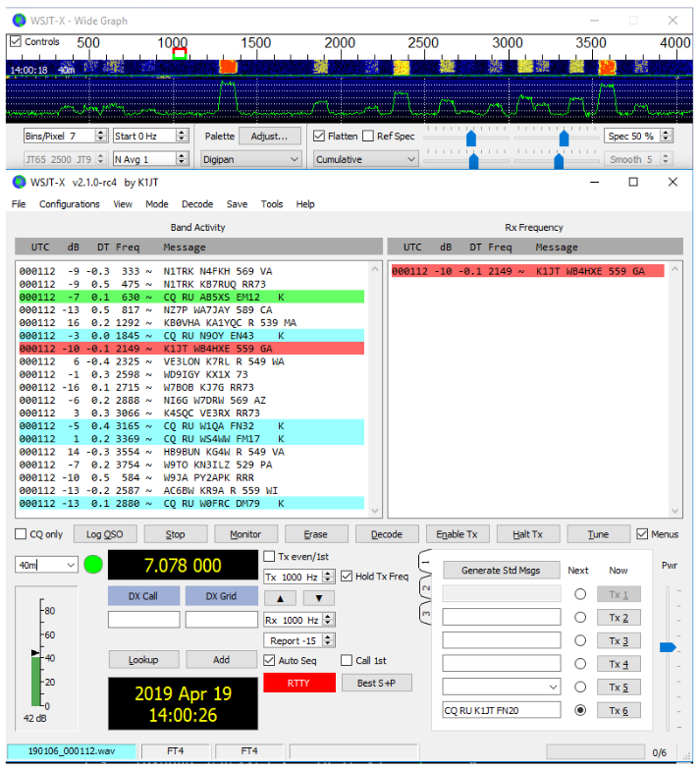Click the red-green Rx/Tx frequency marker on scale
700x771 pixels.
tap(180, 54)
